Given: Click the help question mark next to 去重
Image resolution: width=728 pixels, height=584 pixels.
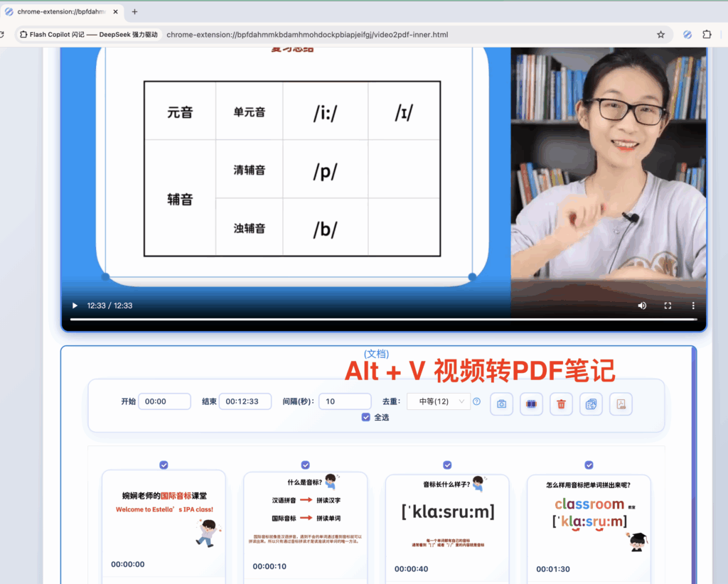Looking at the screenshot, I should click(x=476, y=401).
